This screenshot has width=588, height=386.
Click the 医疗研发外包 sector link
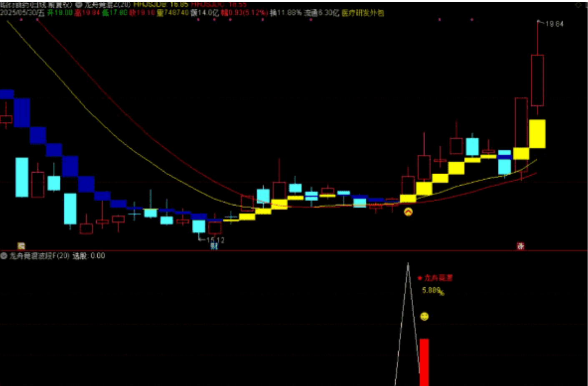(x=363, y=13)
